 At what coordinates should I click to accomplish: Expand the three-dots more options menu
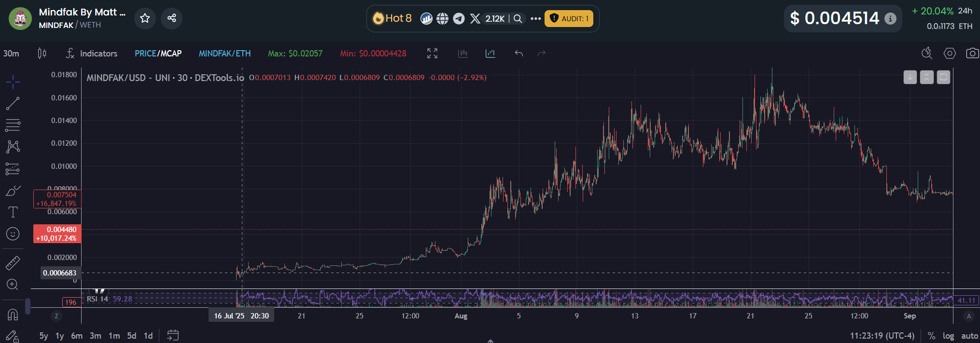tap(535, 19)
